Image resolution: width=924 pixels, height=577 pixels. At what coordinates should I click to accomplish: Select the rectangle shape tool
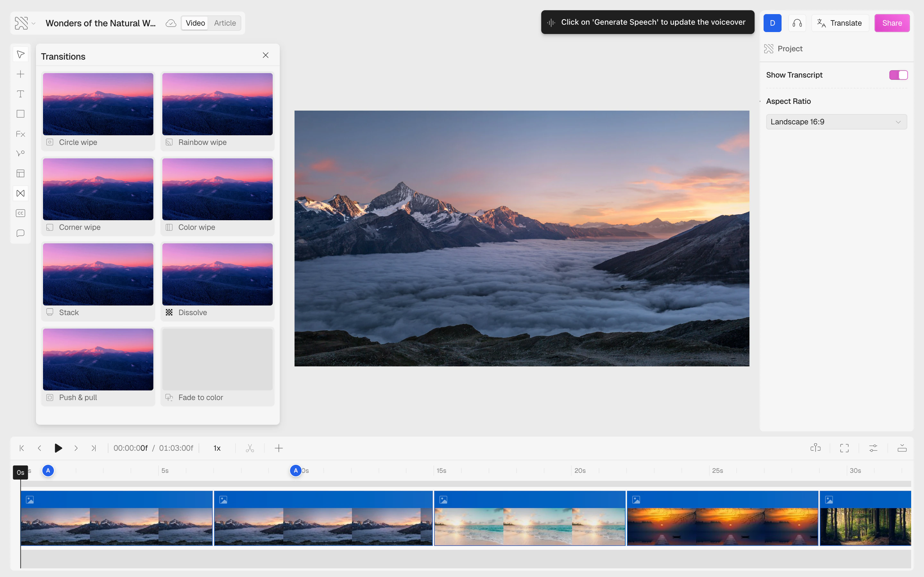pyautogui.click(x=21, y=114)
